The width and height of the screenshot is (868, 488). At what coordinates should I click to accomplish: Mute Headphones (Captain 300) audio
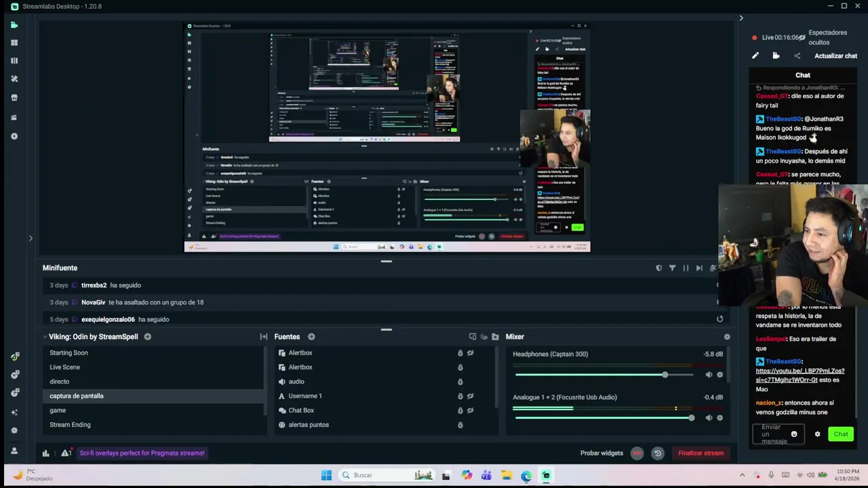[x=709, y=375]
